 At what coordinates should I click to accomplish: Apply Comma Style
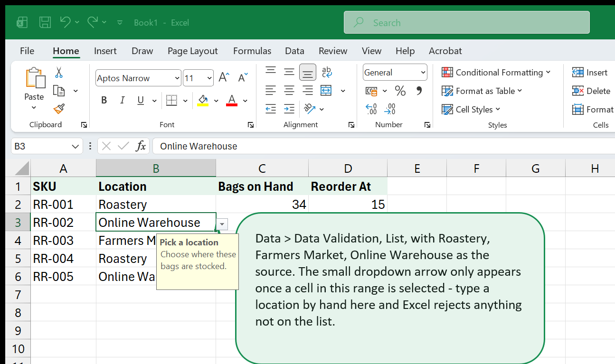(x=419, y=90)
